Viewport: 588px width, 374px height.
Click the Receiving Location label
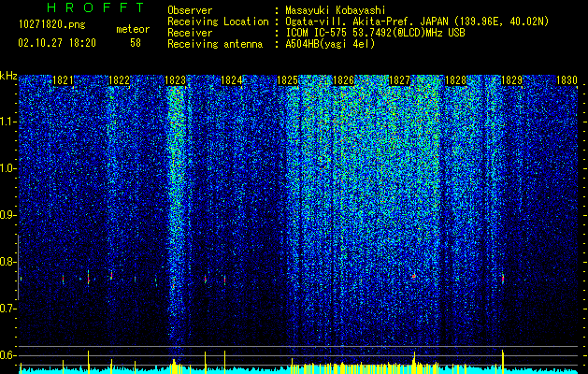(218, 22)
